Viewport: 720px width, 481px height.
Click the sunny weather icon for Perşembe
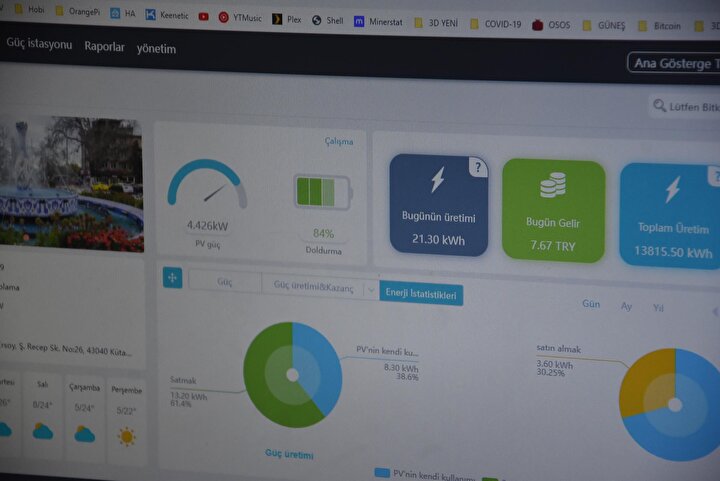pos(127,436)
